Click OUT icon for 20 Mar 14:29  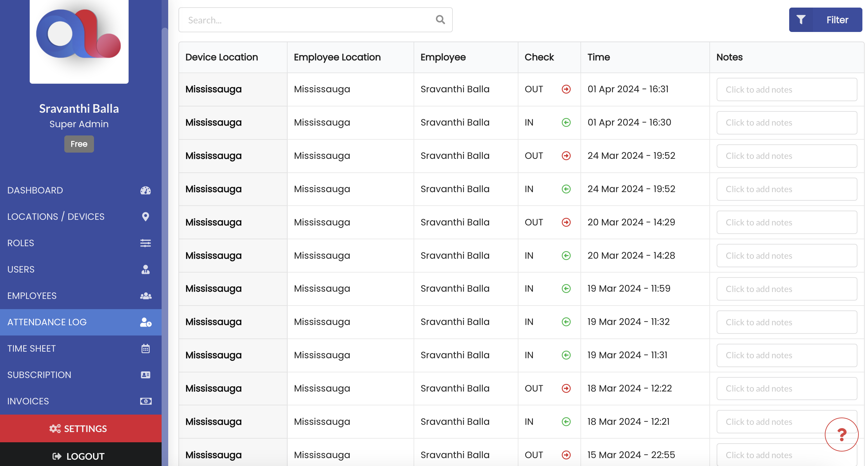tap(566, 222)
